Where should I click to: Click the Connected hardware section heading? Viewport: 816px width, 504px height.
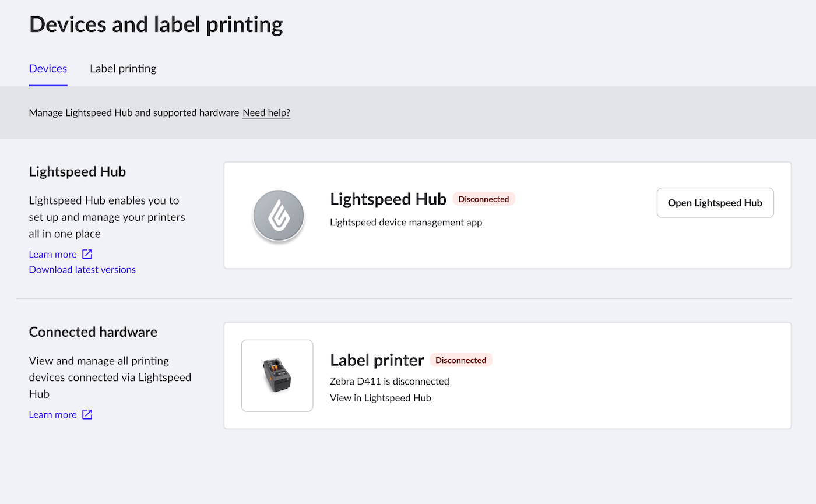click(93, 332)
